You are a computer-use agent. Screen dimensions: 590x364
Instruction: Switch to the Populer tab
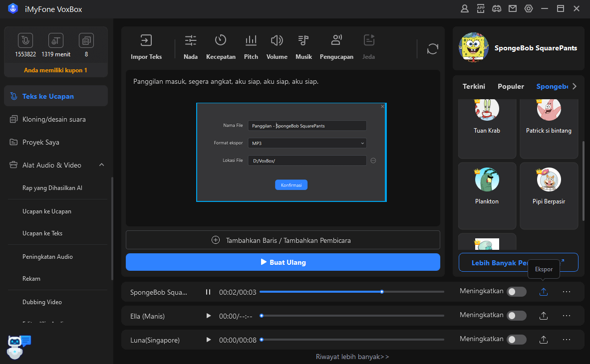pos(511,86)
